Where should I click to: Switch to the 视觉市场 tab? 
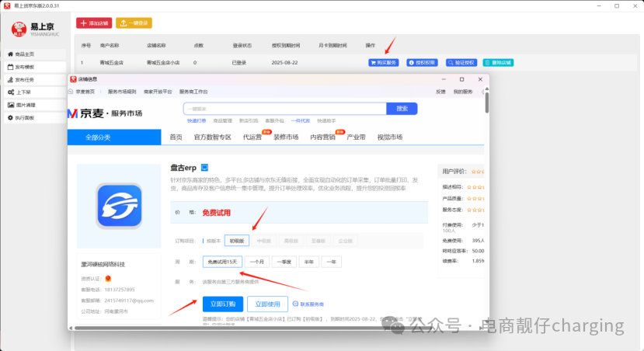(390, 137)
